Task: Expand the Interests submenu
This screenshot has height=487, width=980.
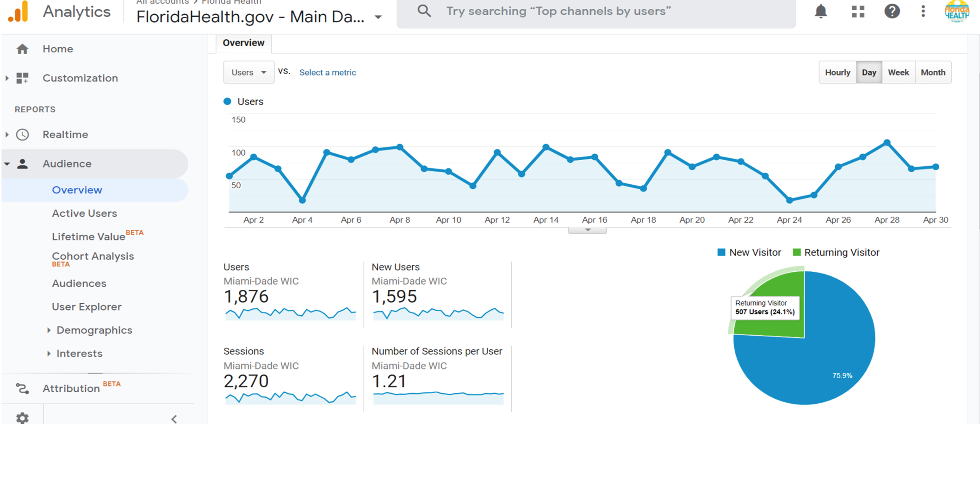Action: click(x=49, y=354)
